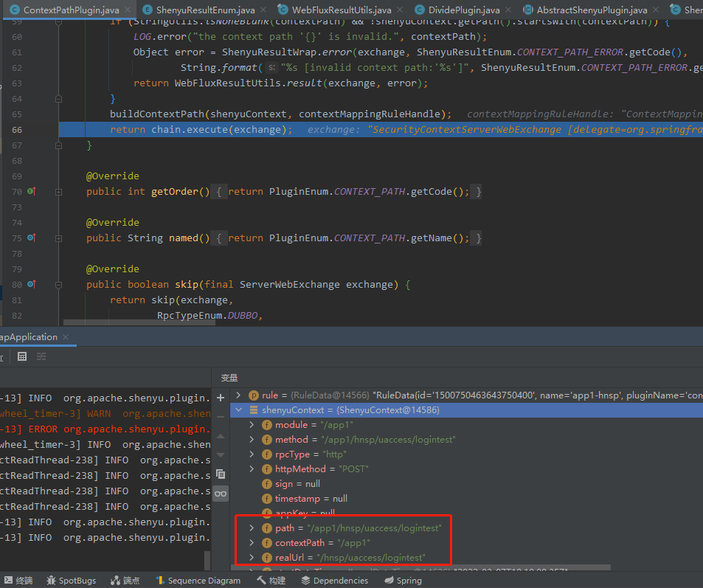Click line number 66 in the gutter
The width and height of the screenshot is (703, 588).
click(17, 130)
